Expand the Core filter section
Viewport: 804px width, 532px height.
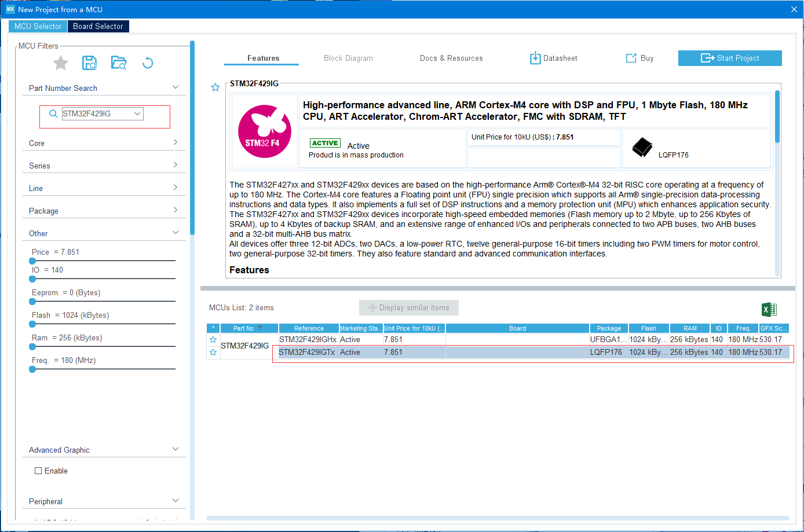pos(176,142)
